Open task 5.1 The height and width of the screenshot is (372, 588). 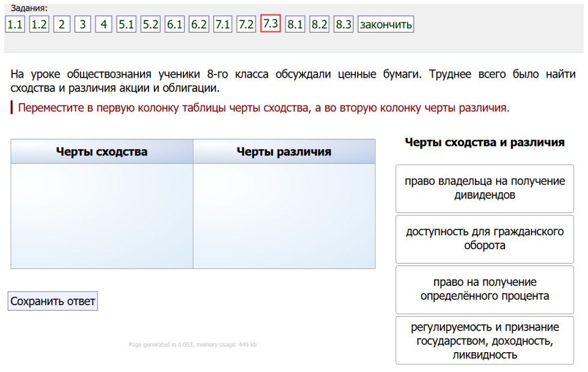tap(126, 25)
